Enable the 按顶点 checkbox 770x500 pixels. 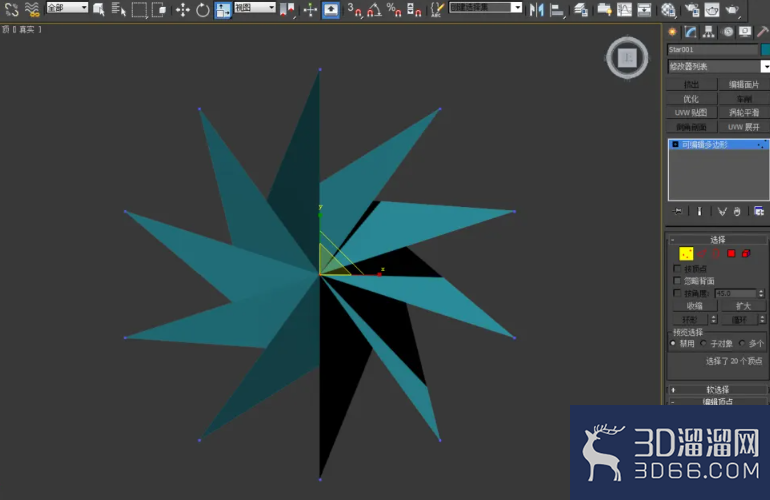(677, 269)
